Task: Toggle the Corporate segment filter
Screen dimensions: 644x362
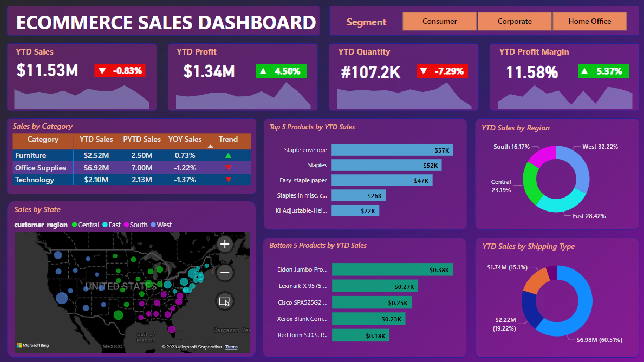Action: [x=515, y=22]
